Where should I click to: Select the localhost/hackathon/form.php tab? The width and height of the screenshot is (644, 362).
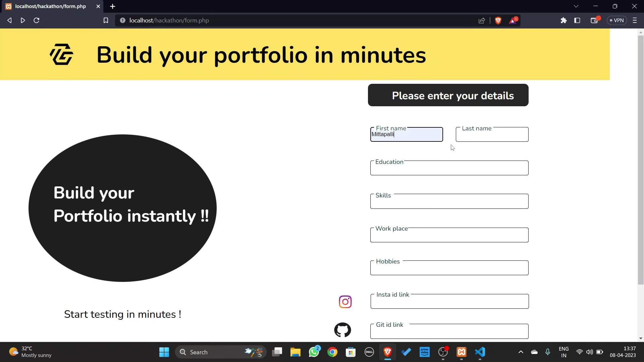point(50,6)
